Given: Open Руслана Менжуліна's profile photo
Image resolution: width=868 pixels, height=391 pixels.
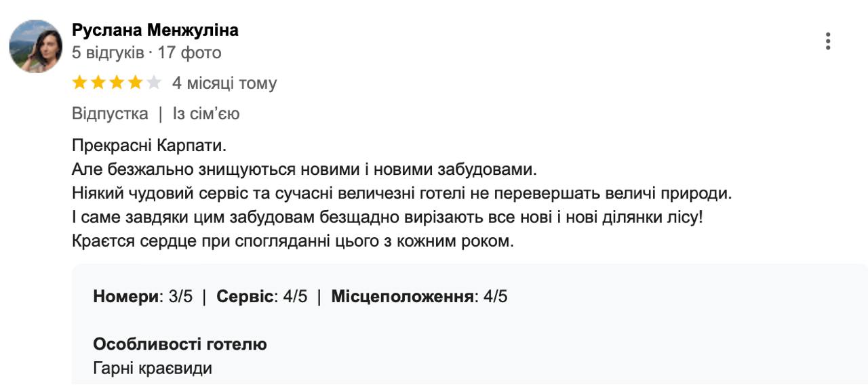Looking at the screenshot, I should [x=36, y=46].
